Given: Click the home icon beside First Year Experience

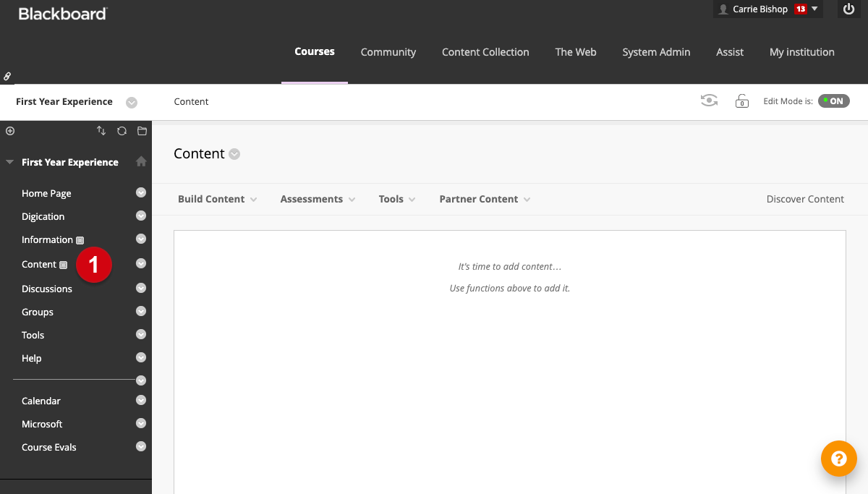Looking at the screenshot, I should coord(141,162).
